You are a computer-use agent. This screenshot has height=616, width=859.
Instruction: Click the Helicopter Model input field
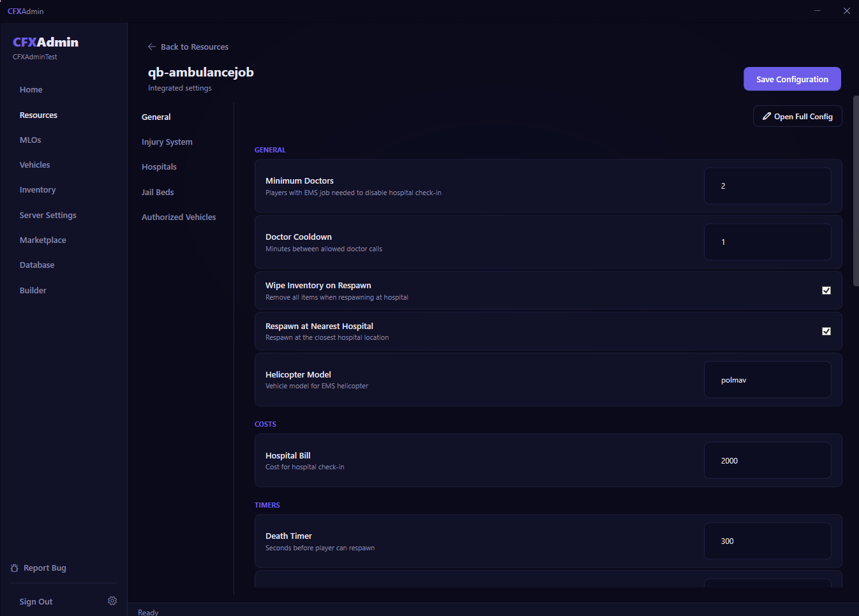point(768,379)
